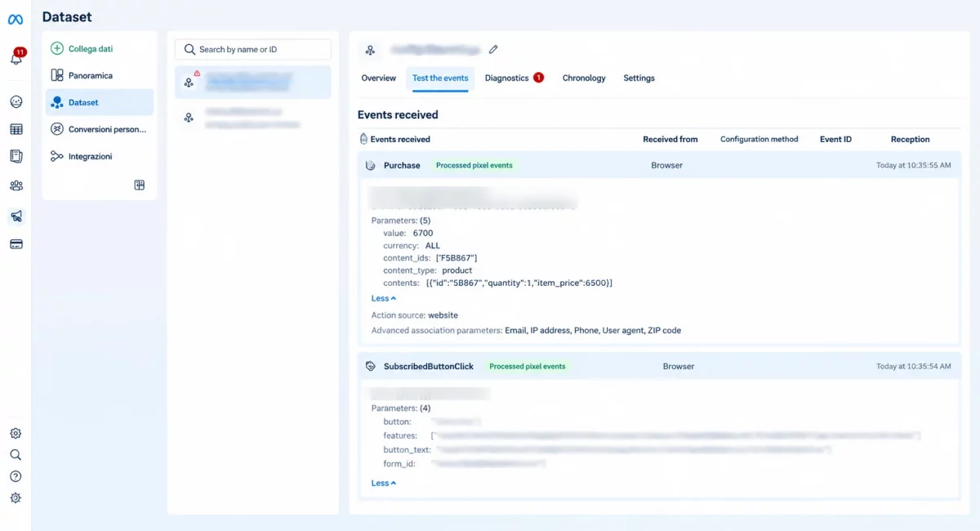
Task: Focus the Search by name or ID field
Action: [253, 49]
